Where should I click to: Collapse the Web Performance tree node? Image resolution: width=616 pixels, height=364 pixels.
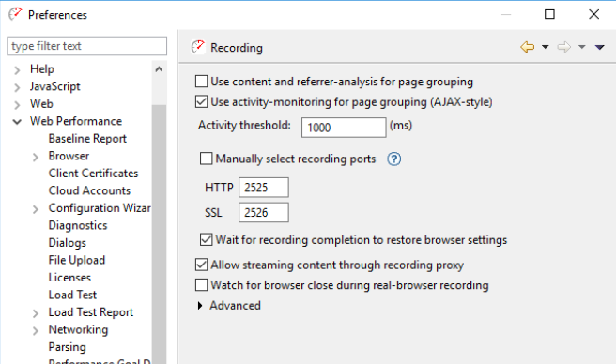point(17,122)
